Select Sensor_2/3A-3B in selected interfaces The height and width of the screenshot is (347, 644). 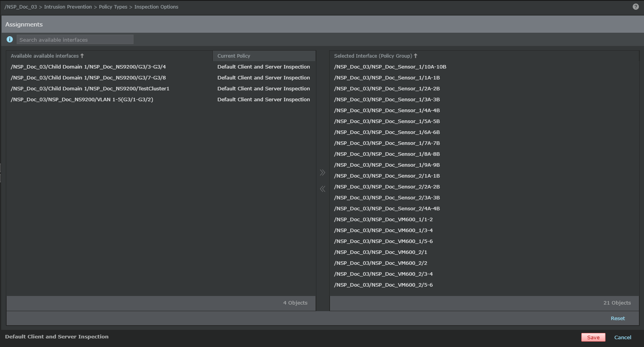pos(484,197)
